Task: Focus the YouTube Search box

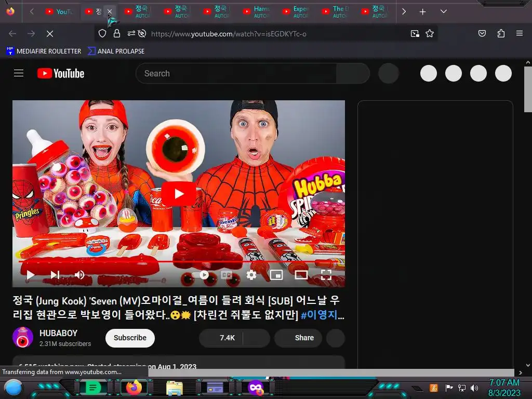Action: pos(236,73)
